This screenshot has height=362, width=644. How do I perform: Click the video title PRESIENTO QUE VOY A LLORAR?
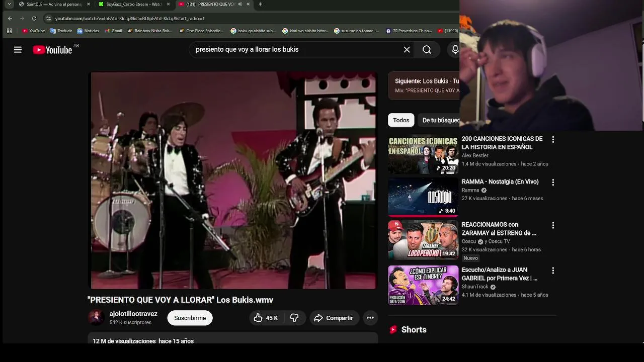(x=180, y=300)
